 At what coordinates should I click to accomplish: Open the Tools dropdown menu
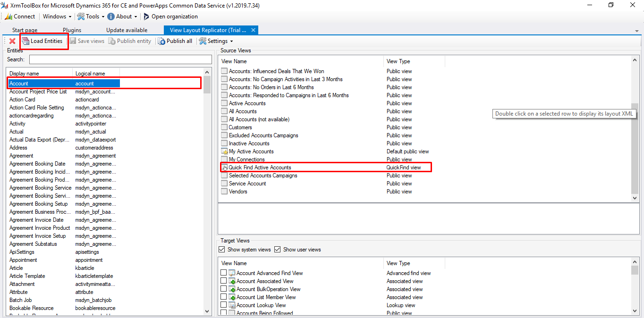(91, 17)
